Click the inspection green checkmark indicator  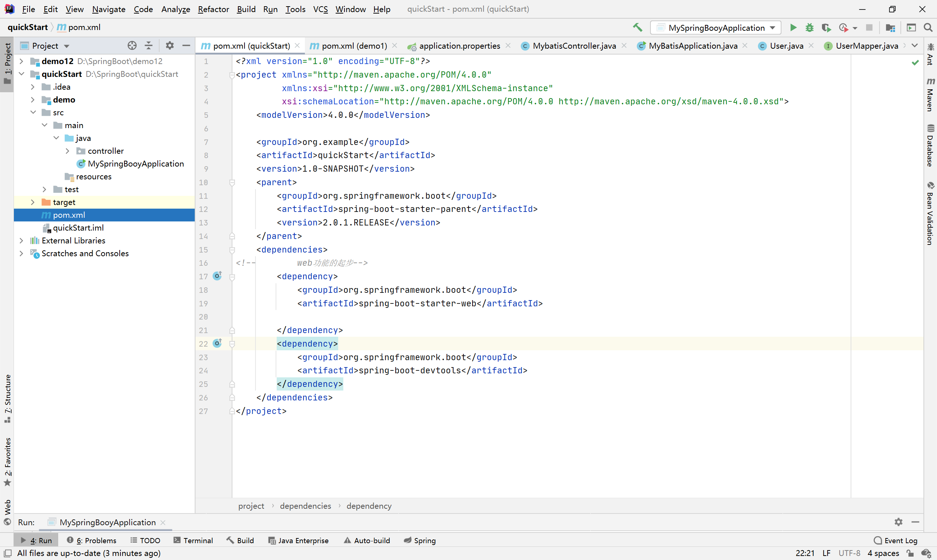click(x=915, y=62)
